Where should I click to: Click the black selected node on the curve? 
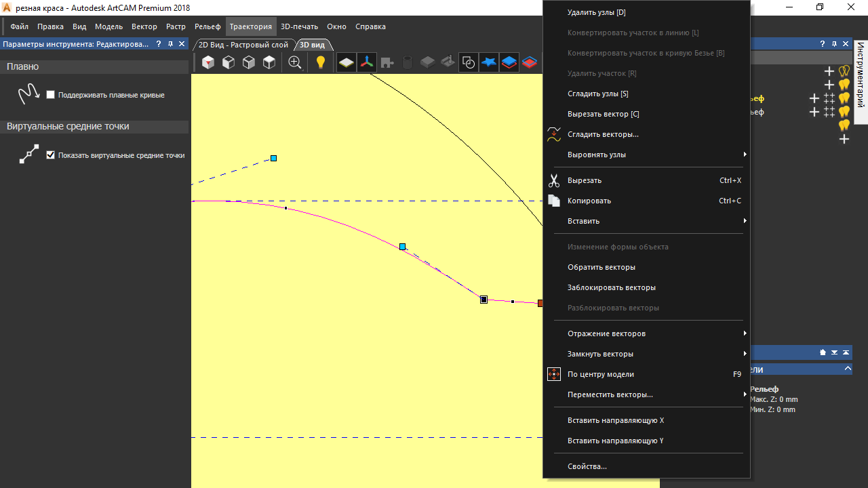pyautogui.click(x=484, y=300)
